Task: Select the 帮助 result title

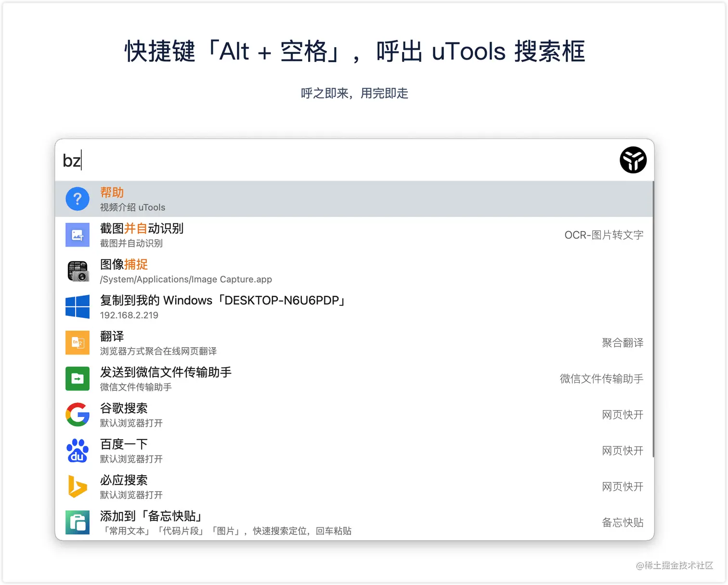Action: pos(112,193)
